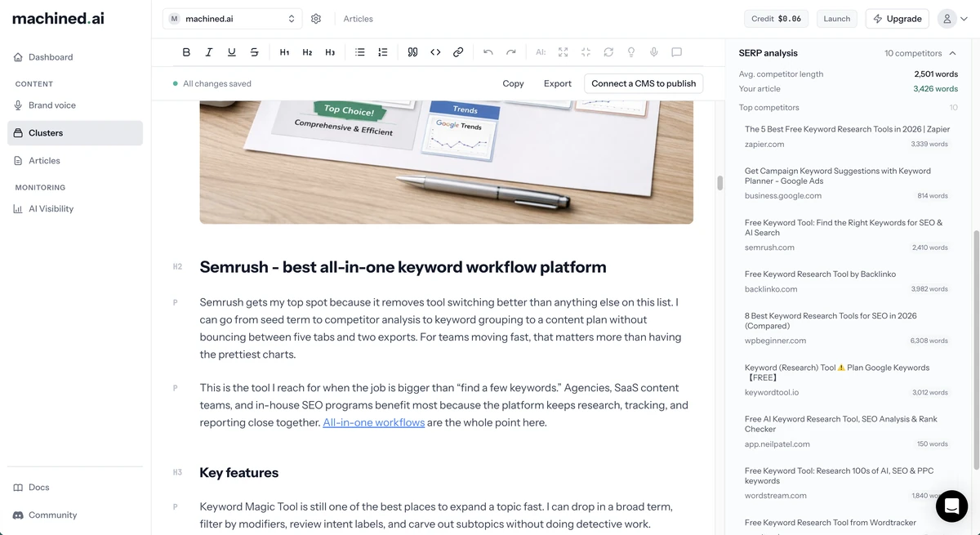Select the business.google.com competitor entry

pyautogui.click(x=846, y=183)
